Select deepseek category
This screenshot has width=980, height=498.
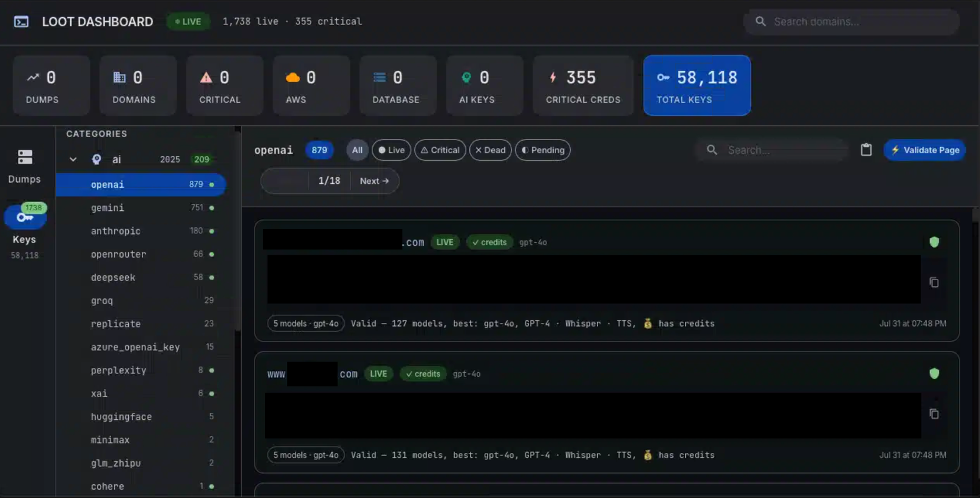[x=141, y=277]
